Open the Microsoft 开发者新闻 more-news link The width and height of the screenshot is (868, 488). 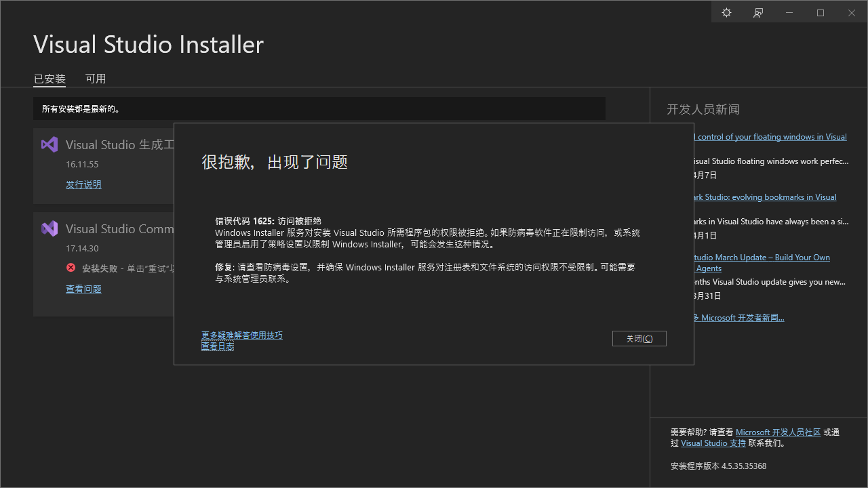coord(739,318)
